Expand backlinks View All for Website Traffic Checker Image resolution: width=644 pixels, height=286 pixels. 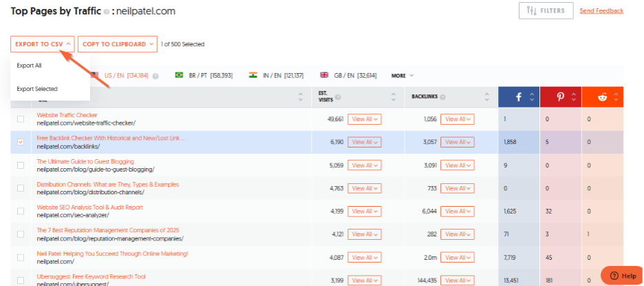[458, 119]
